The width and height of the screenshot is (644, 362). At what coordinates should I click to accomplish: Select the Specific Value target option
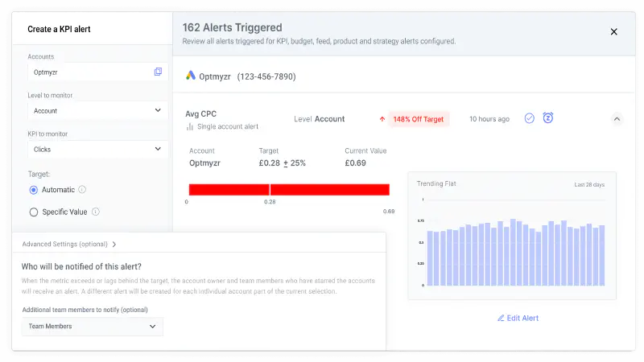tap(34, 212)
